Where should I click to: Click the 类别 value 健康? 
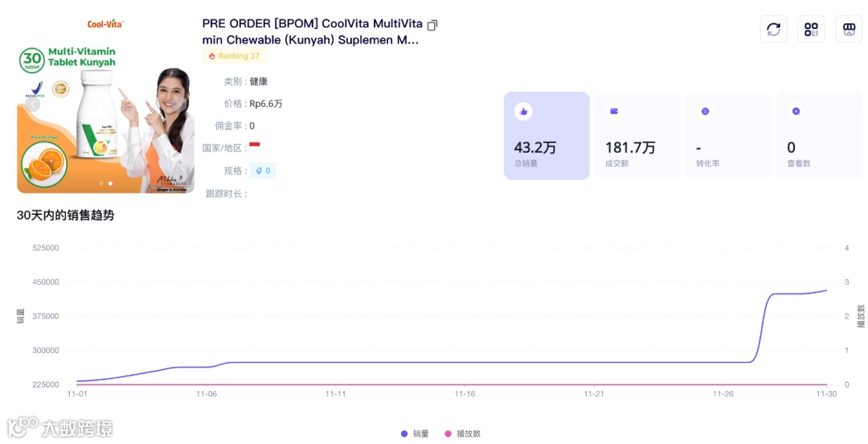259,81
